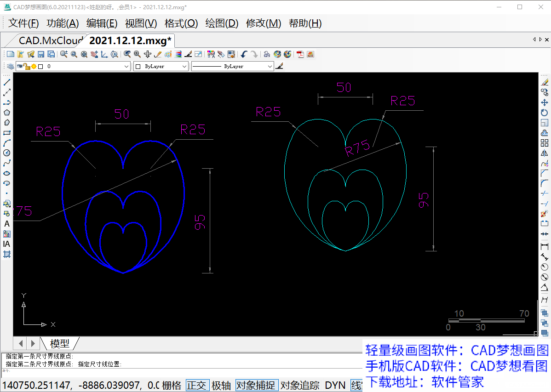Undo the last action
This screenshot has width=551, height=392.
tap(244, 54)
